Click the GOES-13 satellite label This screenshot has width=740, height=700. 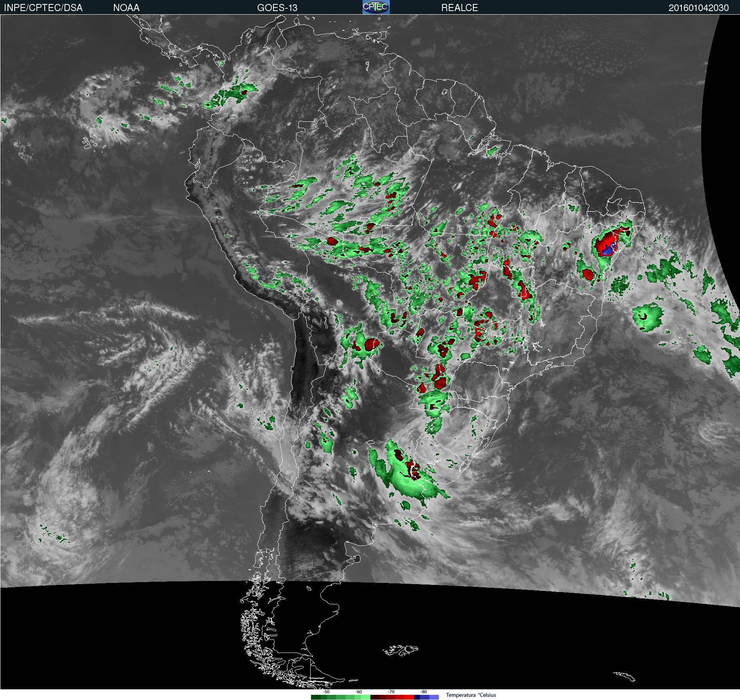(x=277, y=8)
